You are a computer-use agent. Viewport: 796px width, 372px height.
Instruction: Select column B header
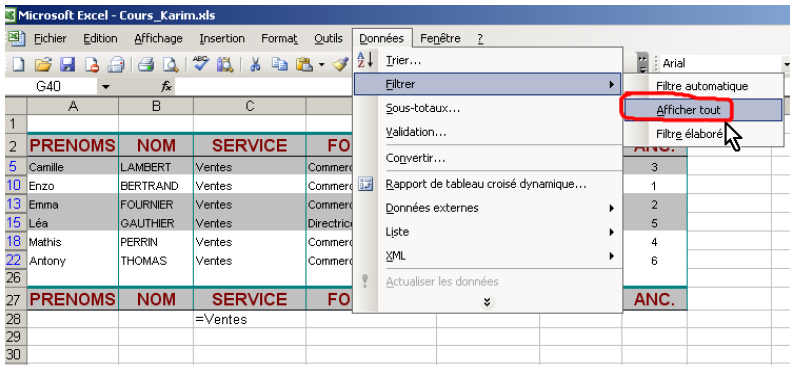(x=156, y=106)
